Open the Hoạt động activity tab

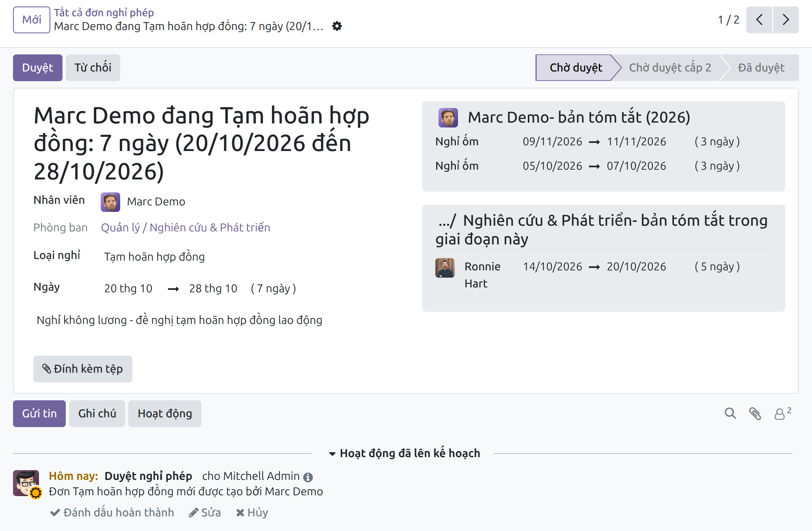pos(165,414)
